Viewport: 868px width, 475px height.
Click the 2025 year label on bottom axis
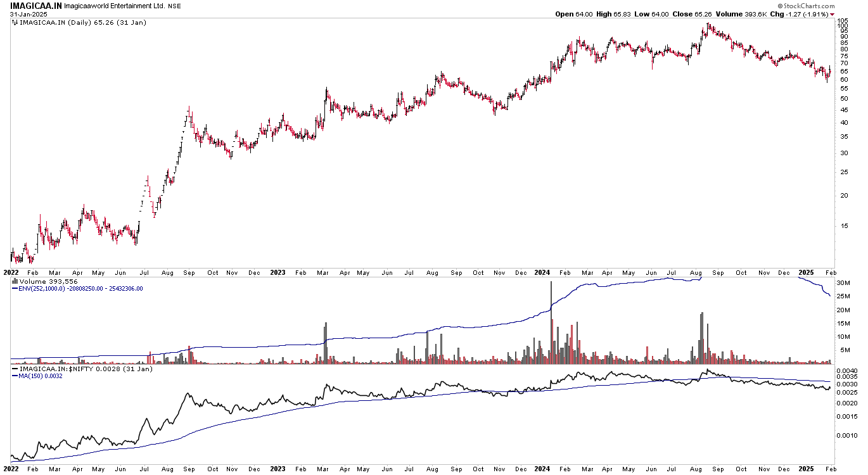click(806, 469)
